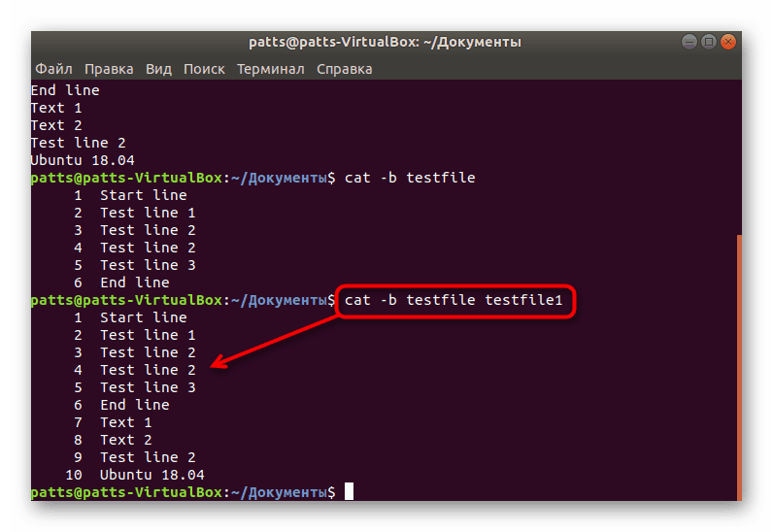Click the block cursor at the last prompt
This screenshot has height=532, width=773.
point(349,491)
